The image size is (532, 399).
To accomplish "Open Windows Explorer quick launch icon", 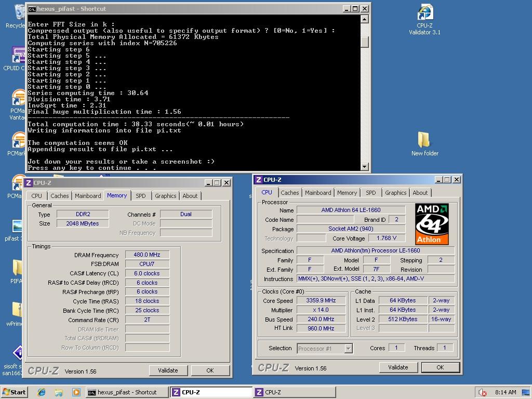I will (59, 392).
